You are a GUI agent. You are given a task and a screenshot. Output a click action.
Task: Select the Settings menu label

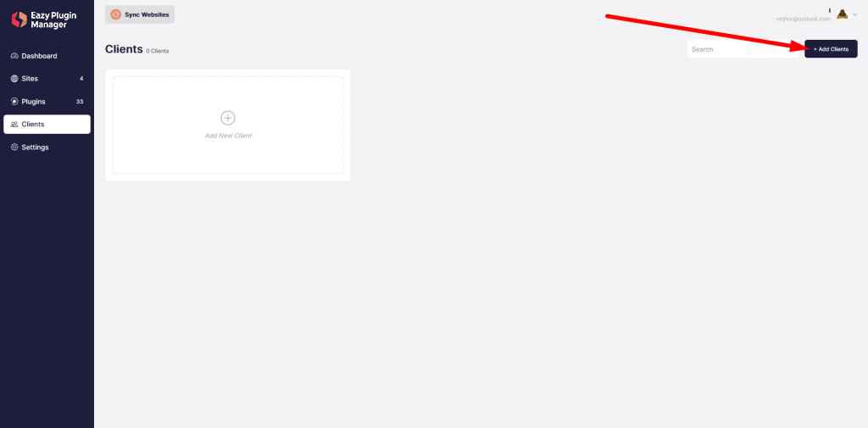35,147
